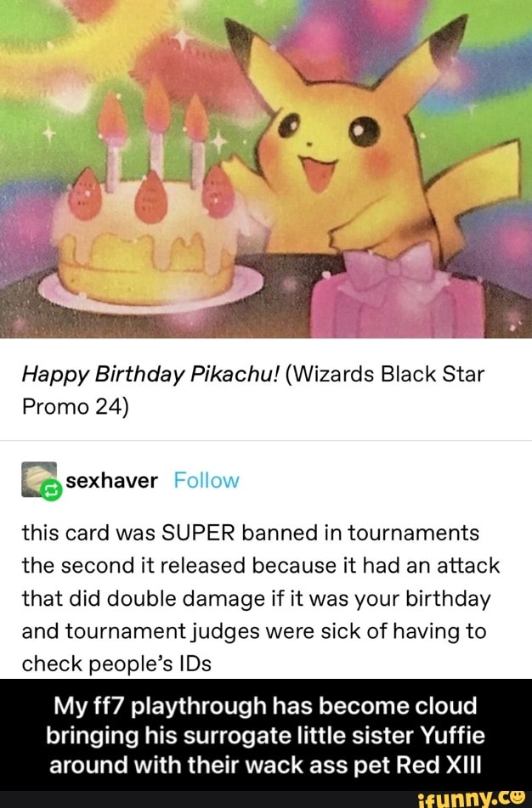Click the smiley face in iFunny logo

(518, 797)
